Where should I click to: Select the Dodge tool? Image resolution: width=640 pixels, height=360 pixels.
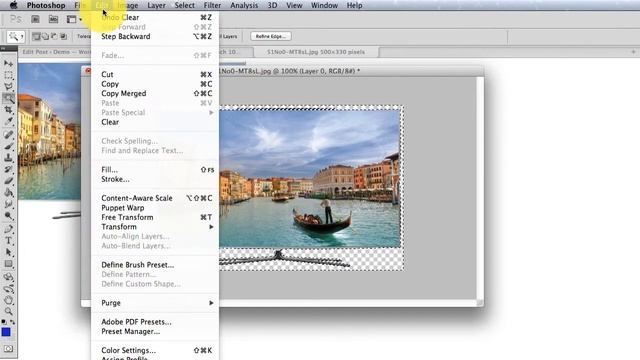coord(9,216)
